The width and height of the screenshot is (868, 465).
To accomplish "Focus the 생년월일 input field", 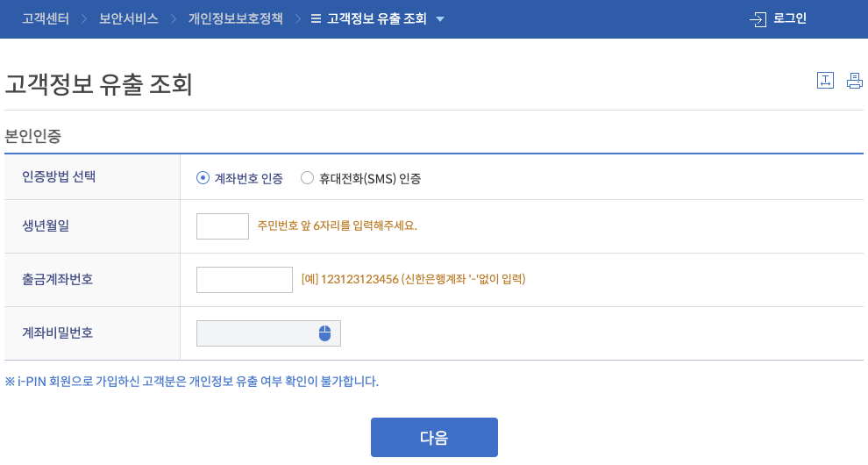I will pyautogui.click(x=223, y=226).
